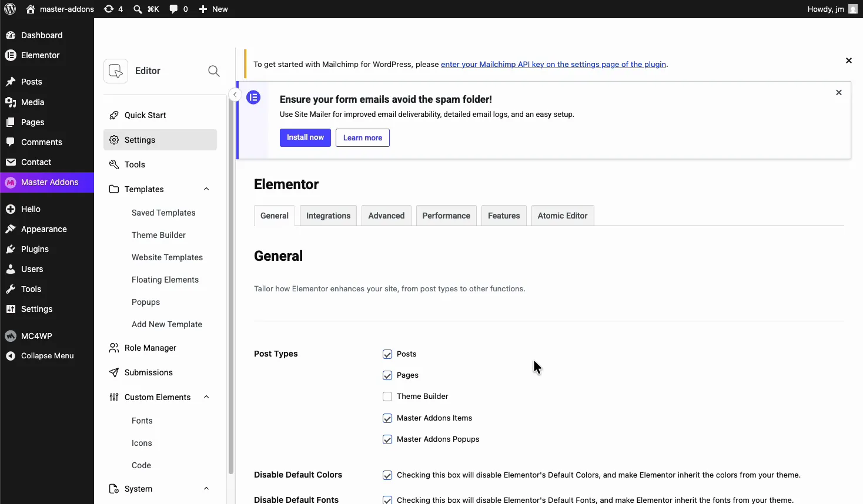Click the Media icon in sidebar
Viewport: 863px width, 504px height.
[x=11, y=102]
